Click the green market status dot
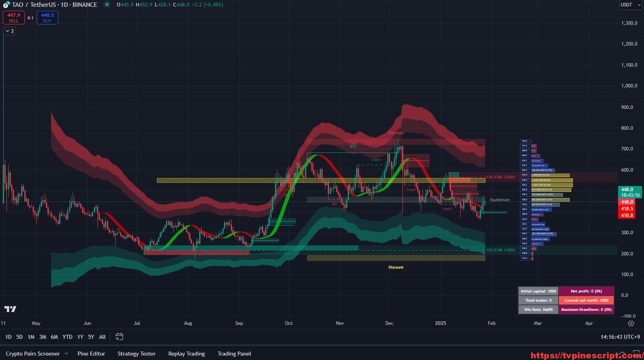Viewport: 644px width, 360px height. [107, 5]
